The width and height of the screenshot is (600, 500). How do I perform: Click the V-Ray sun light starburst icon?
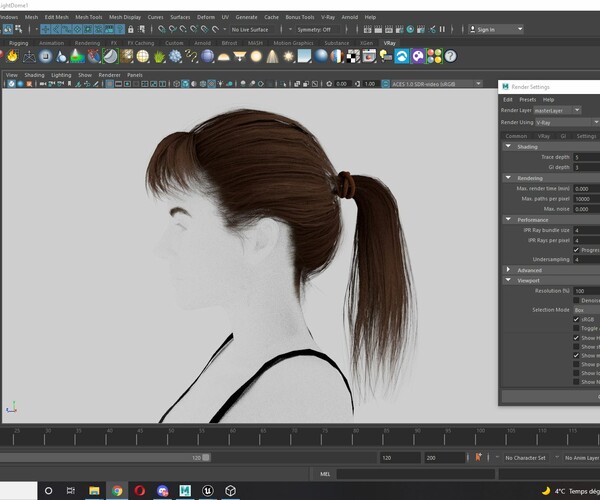tap(288, 57)
